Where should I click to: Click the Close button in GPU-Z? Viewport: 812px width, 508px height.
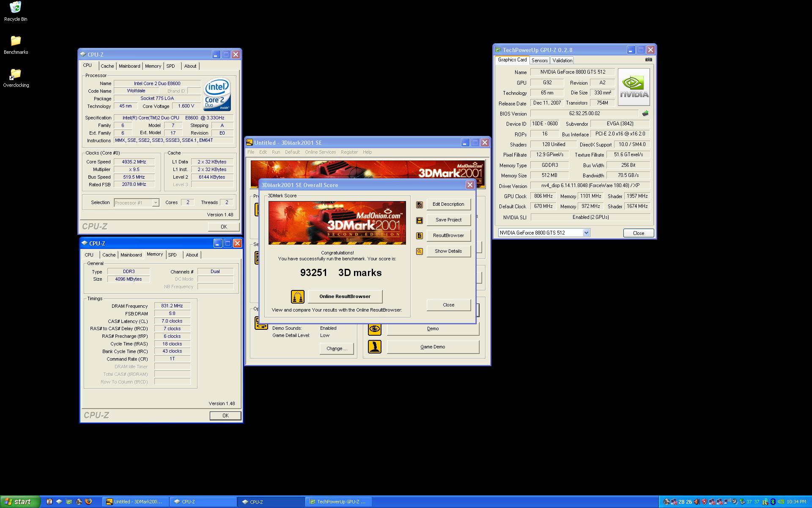tap(639, 233)
